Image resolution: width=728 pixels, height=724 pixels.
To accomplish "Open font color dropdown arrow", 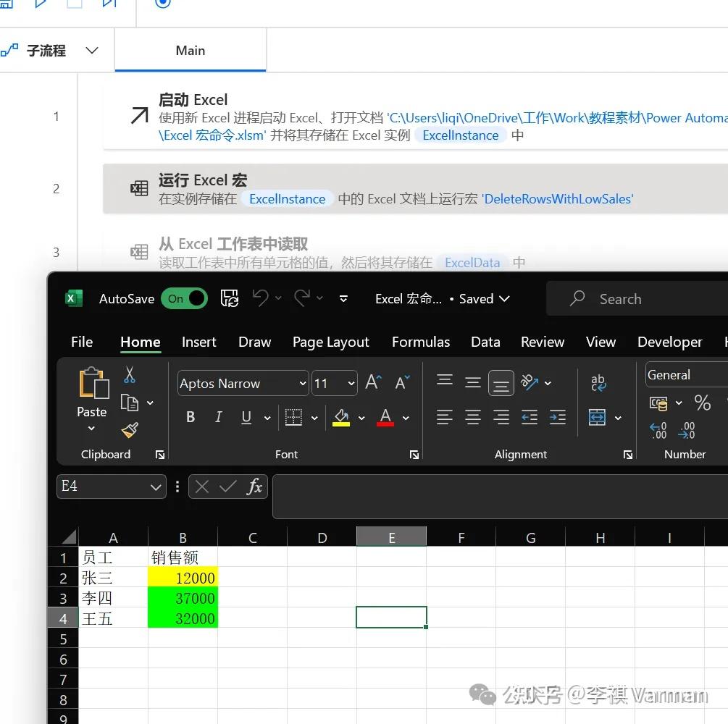I will pyautogui.click(x=406, y=418).
